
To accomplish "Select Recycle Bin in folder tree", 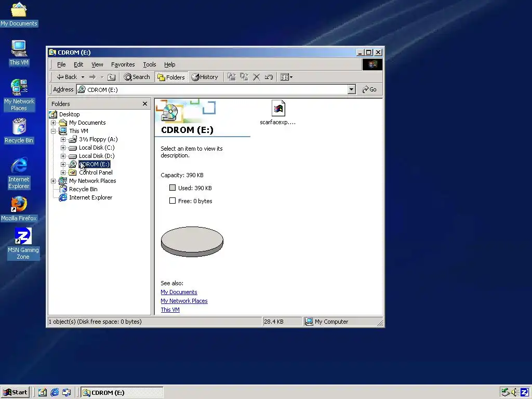I will click(83, 189).
